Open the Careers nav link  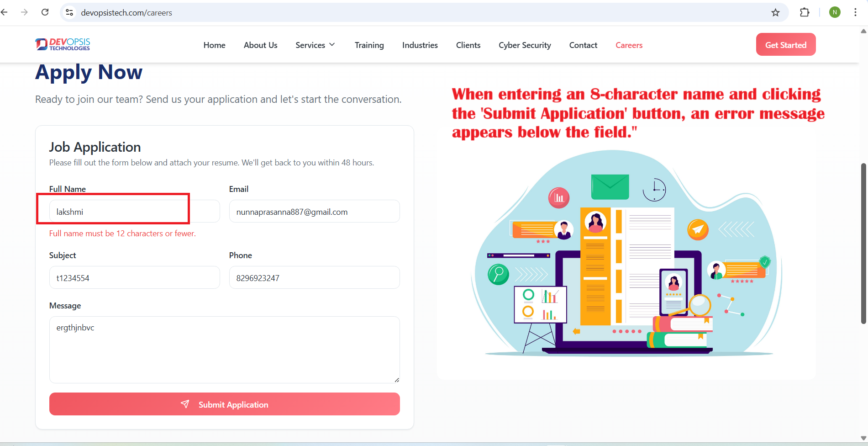(x=629, y=45)
